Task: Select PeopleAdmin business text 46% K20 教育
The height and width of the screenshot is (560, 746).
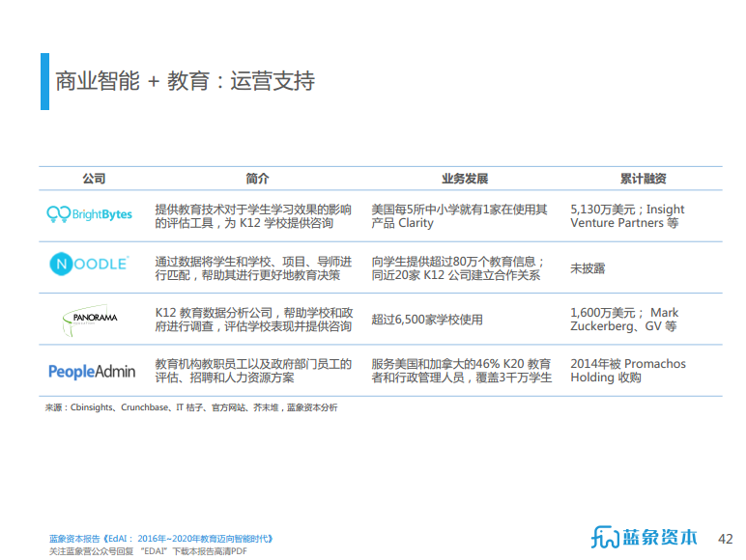Action: point(462,371)
